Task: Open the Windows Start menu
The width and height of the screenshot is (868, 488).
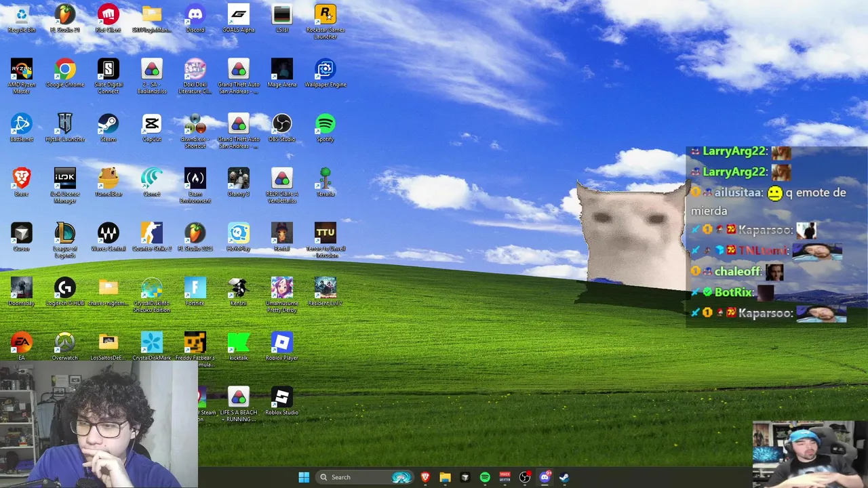Action: 304,477
